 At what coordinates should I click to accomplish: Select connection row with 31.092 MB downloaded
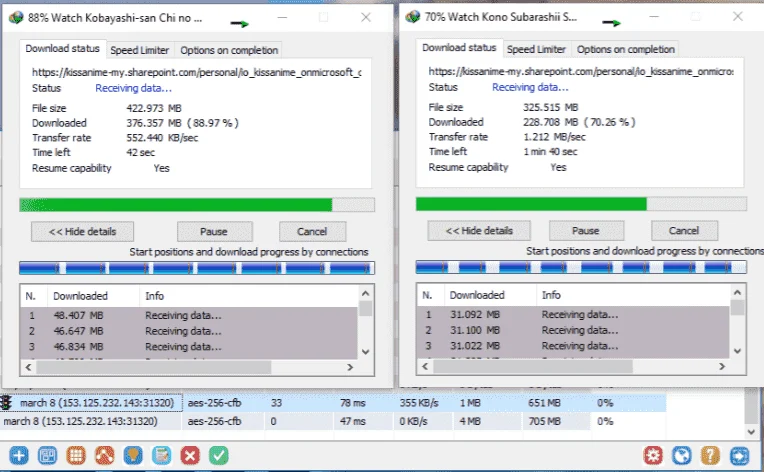point(573,314)
